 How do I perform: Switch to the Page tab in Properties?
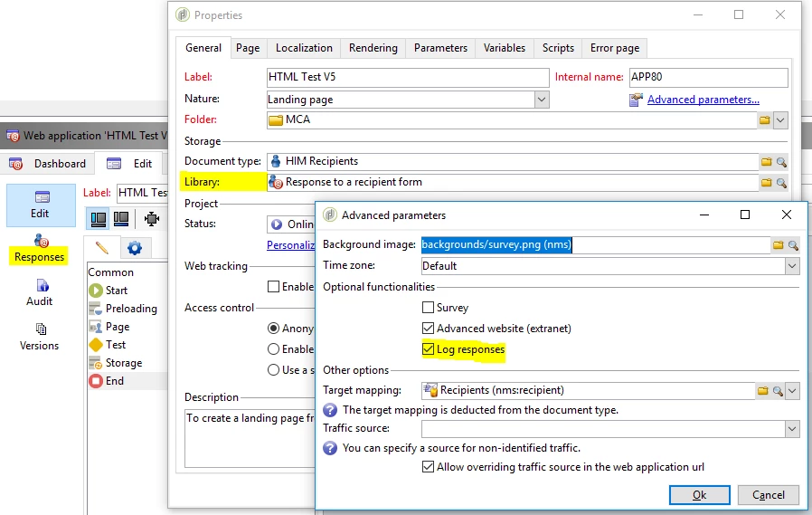pyautogui.click(x=248, y=48)
